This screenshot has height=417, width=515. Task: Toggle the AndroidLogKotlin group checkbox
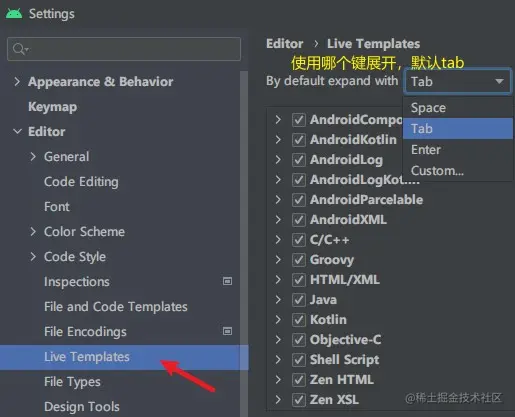tap(299, 180)
